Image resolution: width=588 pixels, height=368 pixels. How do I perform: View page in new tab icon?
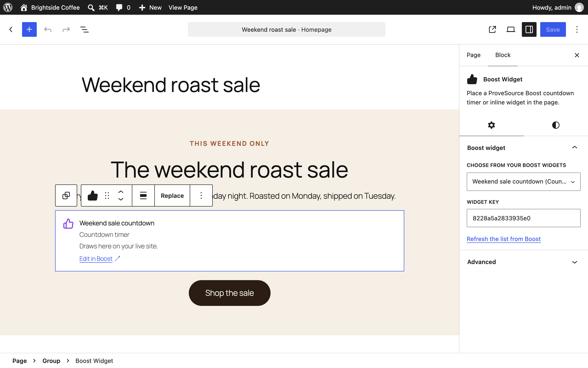pyautogui.click(x=492, y=29)
